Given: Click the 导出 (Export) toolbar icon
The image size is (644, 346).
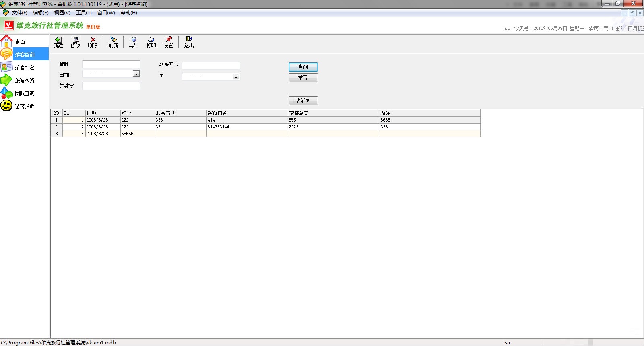Looking at the screenshot, I should [x=134, y=42].
